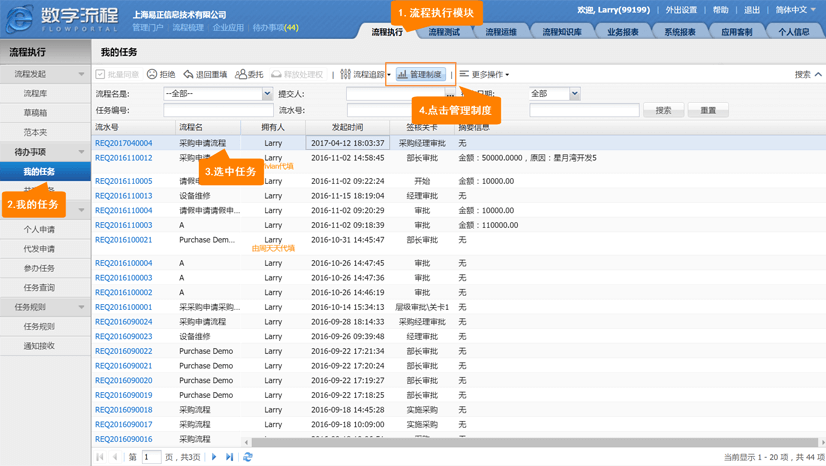This screenshot has width=826, height=466.
Task: Go to next page in pagination
Action: (214, 457)
